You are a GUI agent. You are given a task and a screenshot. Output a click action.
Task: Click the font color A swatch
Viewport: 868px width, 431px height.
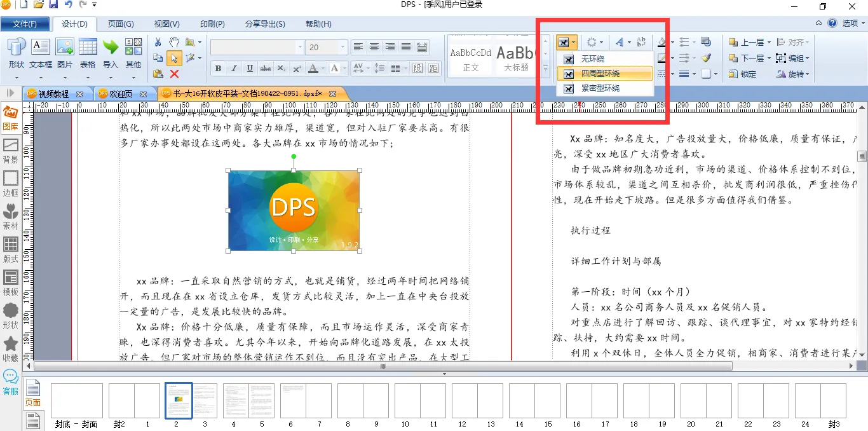pyautogui.click(x=313, y=69)
